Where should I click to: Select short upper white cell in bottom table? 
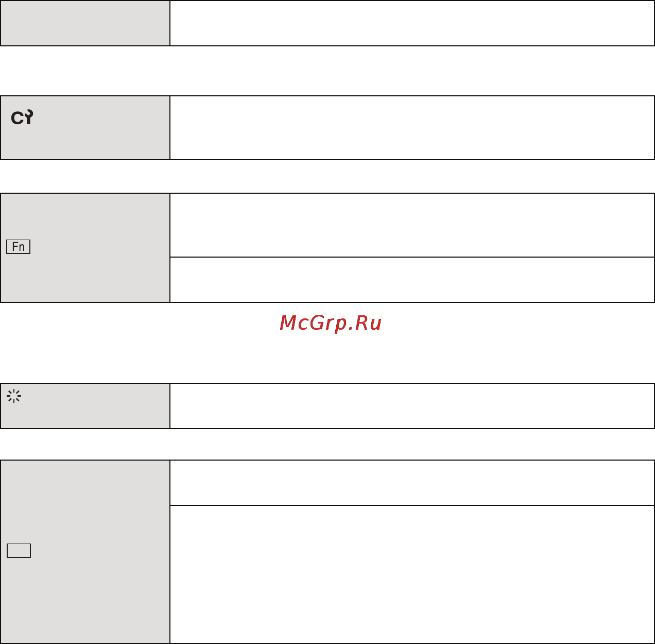[x=412, y=483]
